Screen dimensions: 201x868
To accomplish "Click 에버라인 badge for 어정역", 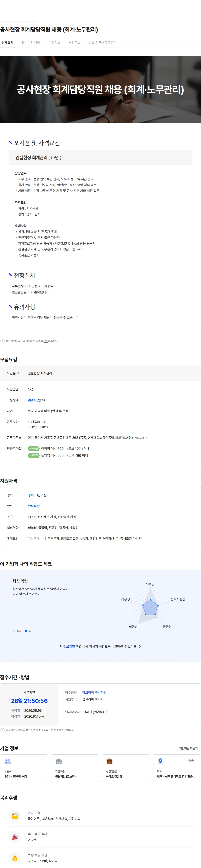I will click(x=33, y=449).
